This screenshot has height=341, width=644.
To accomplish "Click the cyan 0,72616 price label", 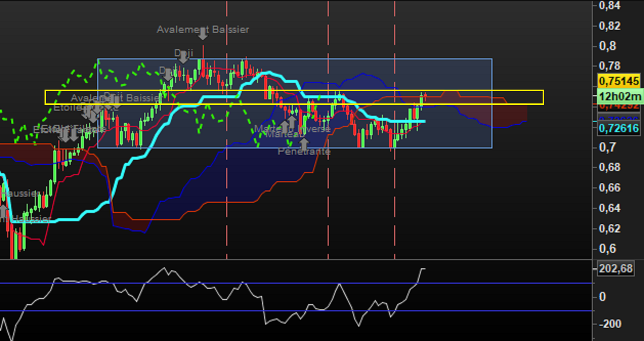I will coord(619,129).
